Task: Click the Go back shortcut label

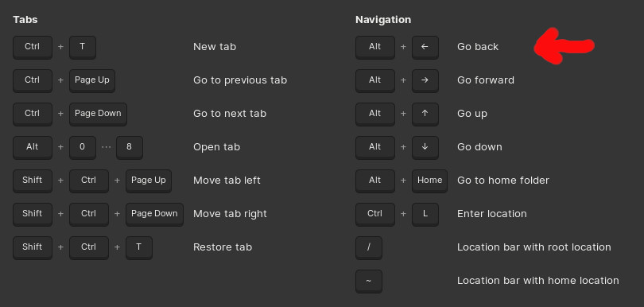Action: (x=478, y=47)
